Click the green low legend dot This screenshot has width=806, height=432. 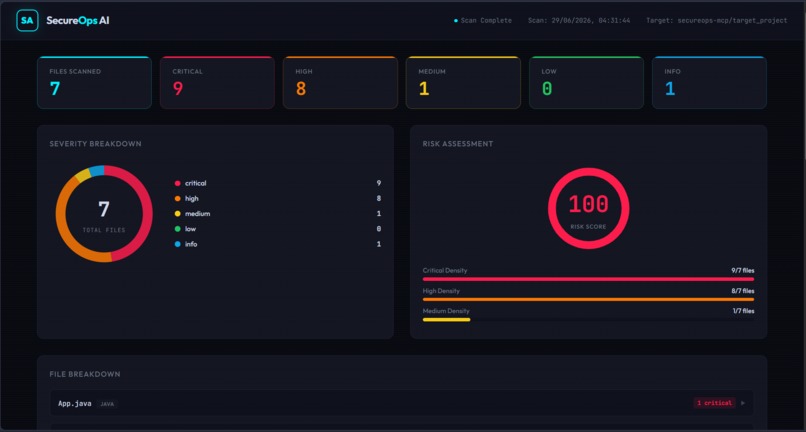(x=178, y=229)
